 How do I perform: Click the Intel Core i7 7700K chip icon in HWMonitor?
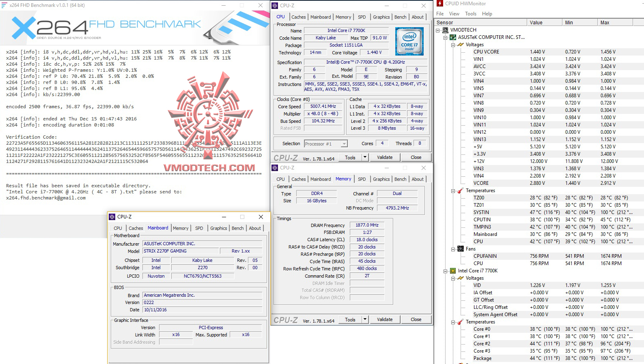click(x=453, y=271)
